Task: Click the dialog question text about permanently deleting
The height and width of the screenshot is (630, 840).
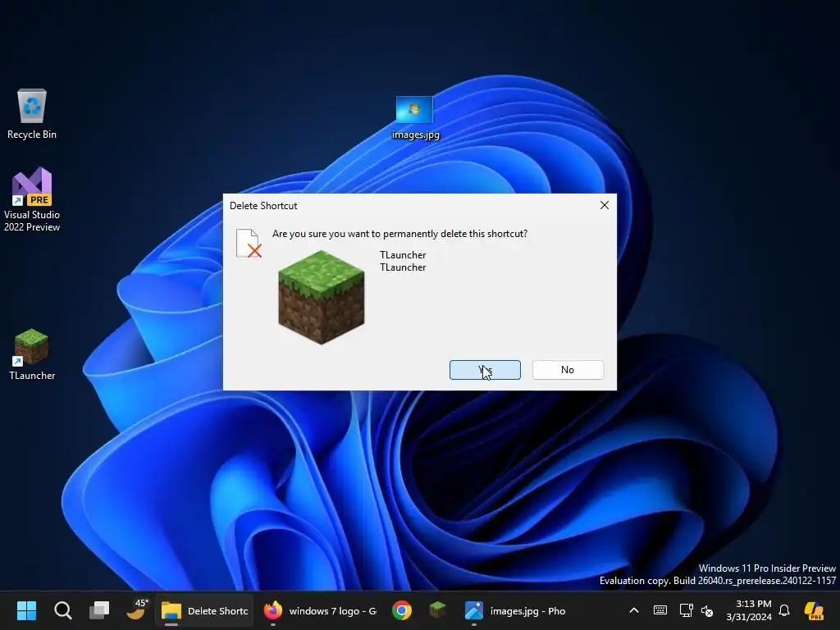Action: pos(399,234)
